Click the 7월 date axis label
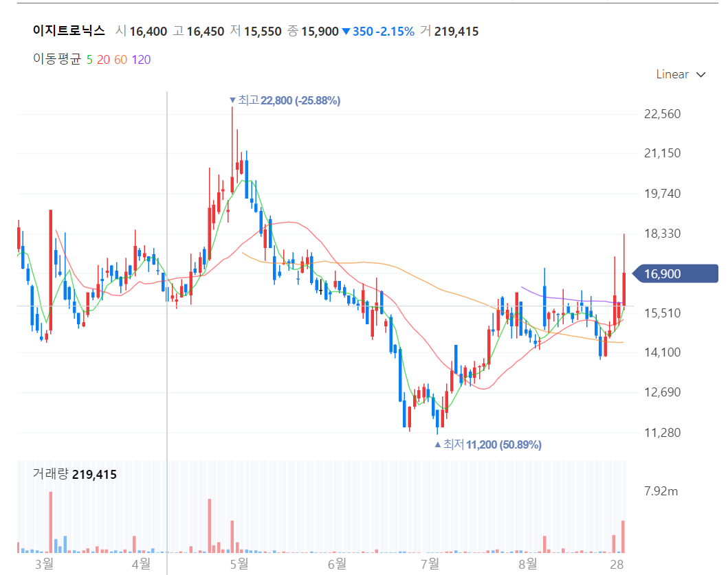The height and width of the screenshot is (575, 728). (x=430, y=564)
